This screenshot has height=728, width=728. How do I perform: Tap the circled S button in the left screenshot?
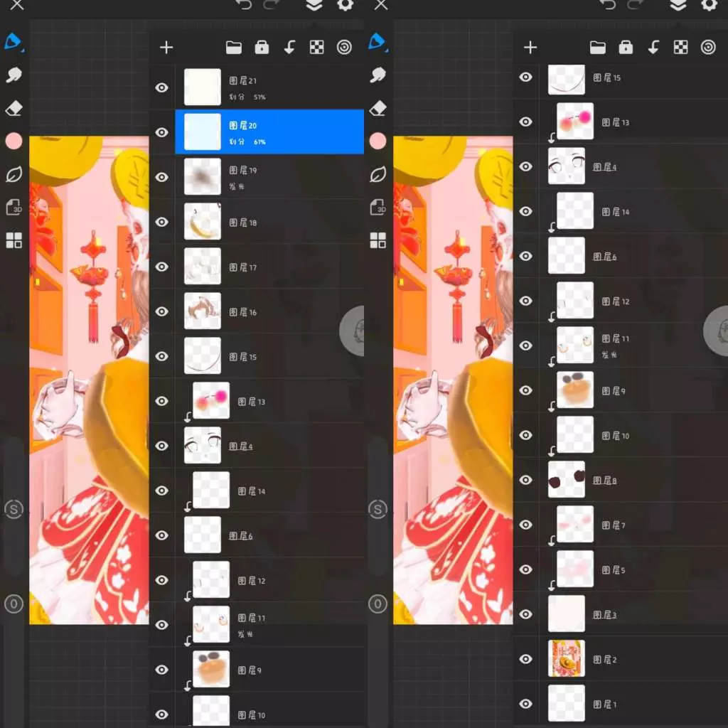[14, 509]
